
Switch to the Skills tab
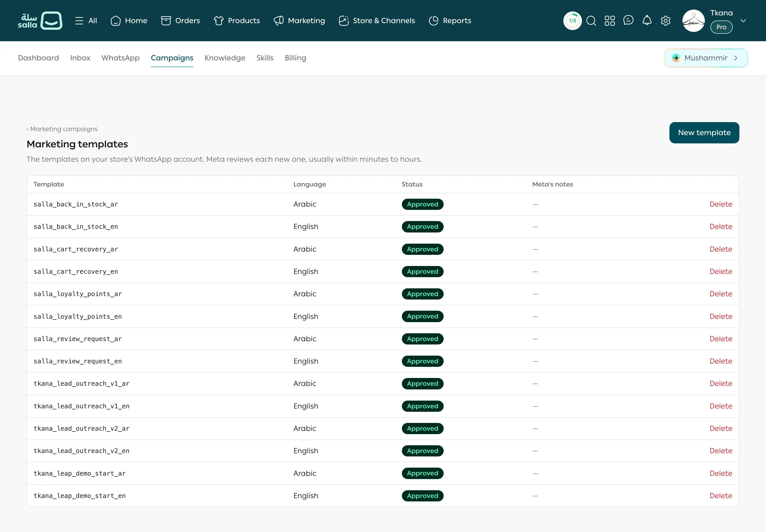[265, 58]
